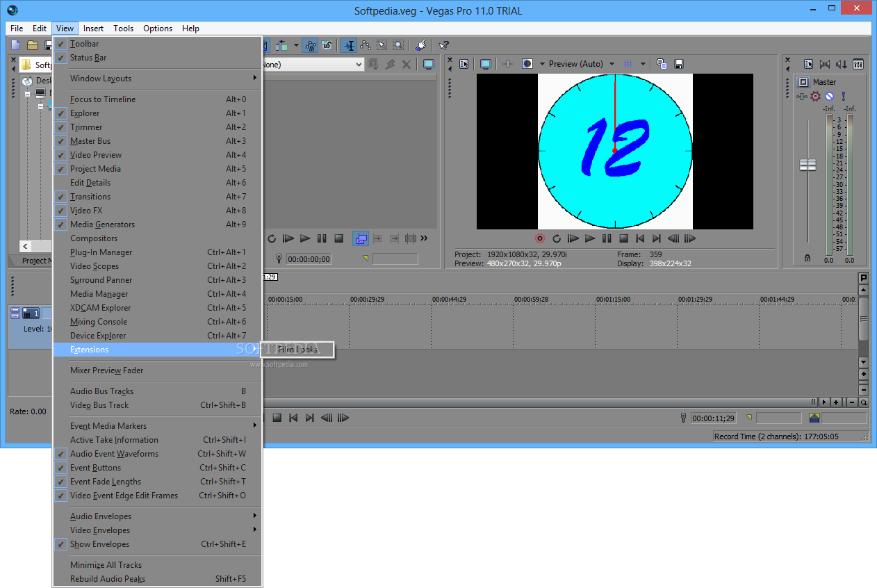The image size is (877, 588).
Task: Select the Selection Edit tool icon
Action: (x=382, y=45)
